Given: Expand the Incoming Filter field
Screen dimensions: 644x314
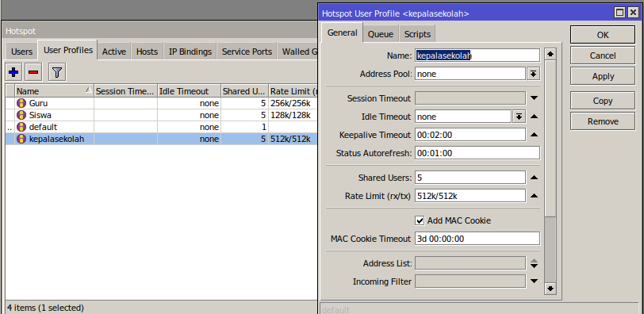Looking at the screenshot, I should [534, 281].
